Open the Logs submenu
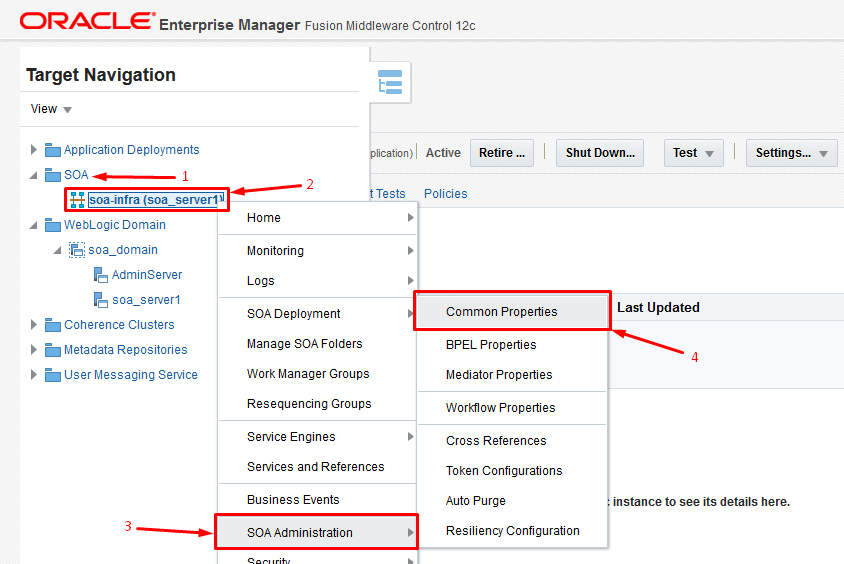 click(x=318, y=281)
